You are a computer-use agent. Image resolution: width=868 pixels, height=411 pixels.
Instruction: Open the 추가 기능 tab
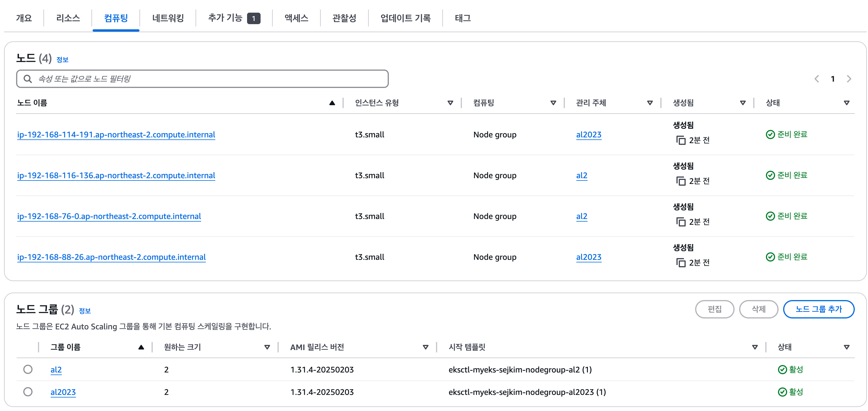coord(234,18)
